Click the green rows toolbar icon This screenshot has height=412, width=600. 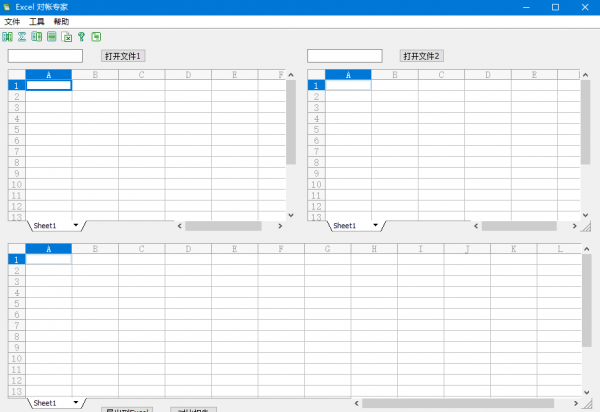[52, 37]
